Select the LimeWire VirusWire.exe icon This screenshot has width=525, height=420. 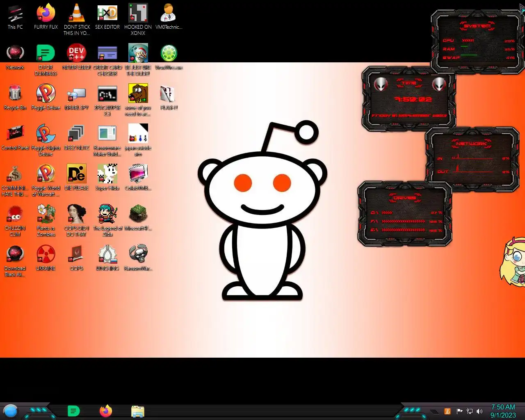169,57
